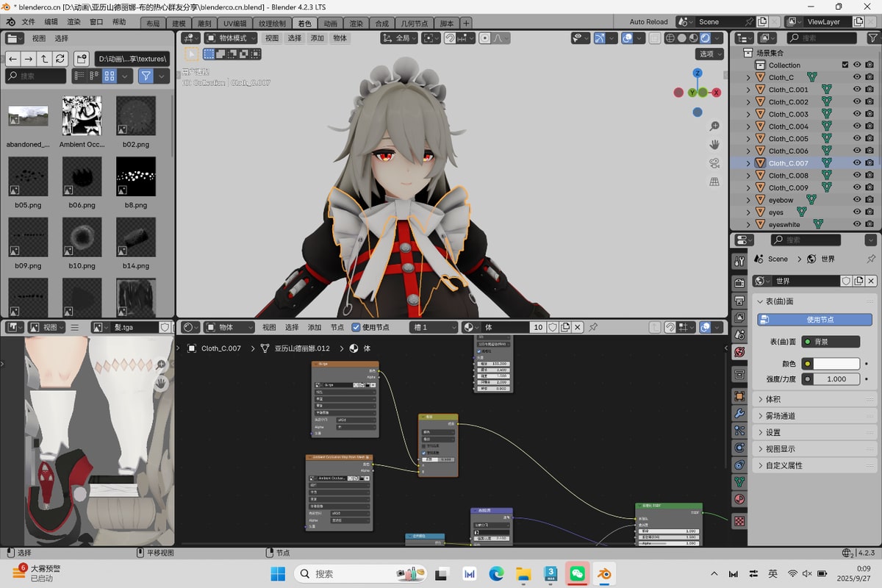Toggle viewport overlays
The image size is (882, 588).
tap(628, 38)
